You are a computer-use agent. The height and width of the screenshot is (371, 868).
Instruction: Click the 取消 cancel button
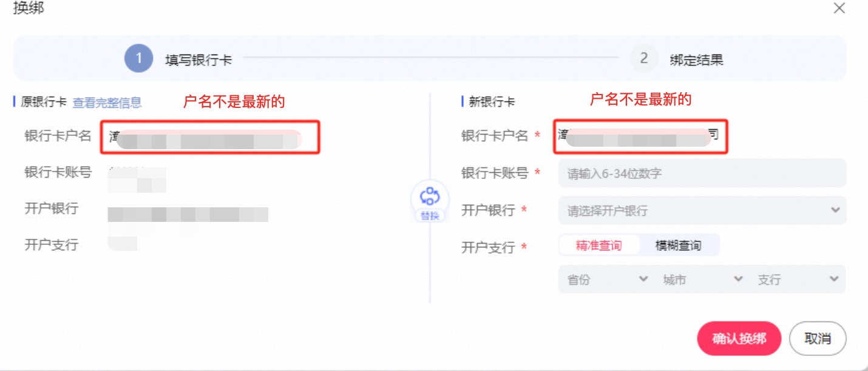click(818, 338)
